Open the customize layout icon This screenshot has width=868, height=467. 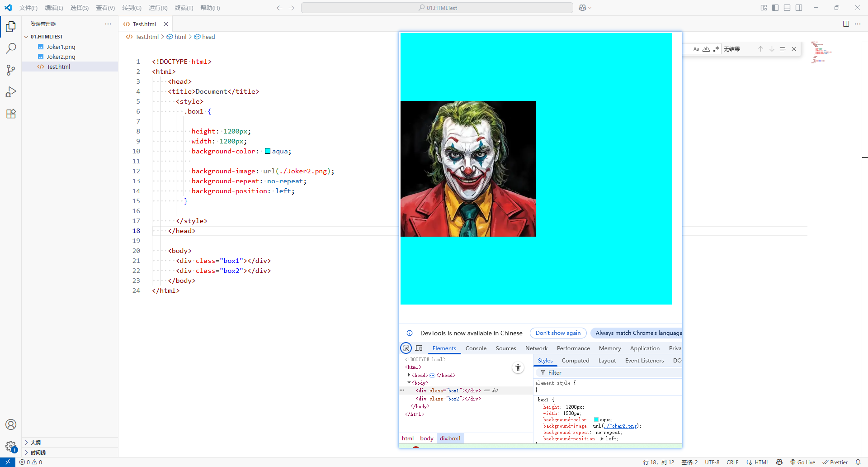pos(764,8)
